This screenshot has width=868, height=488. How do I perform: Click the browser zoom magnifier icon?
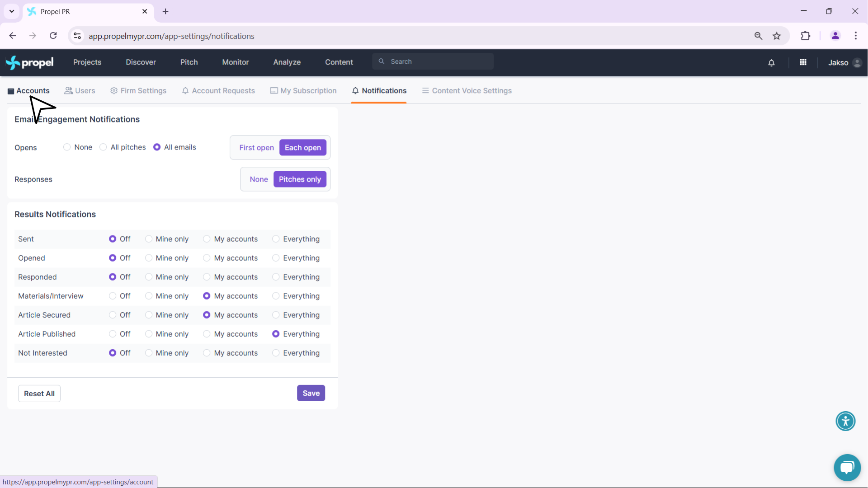(758, 36)
